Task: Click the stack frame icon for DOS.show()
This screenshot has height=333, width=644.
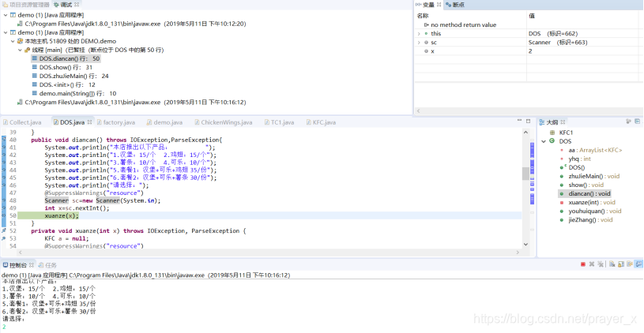Action: click(x=35, y=67)
